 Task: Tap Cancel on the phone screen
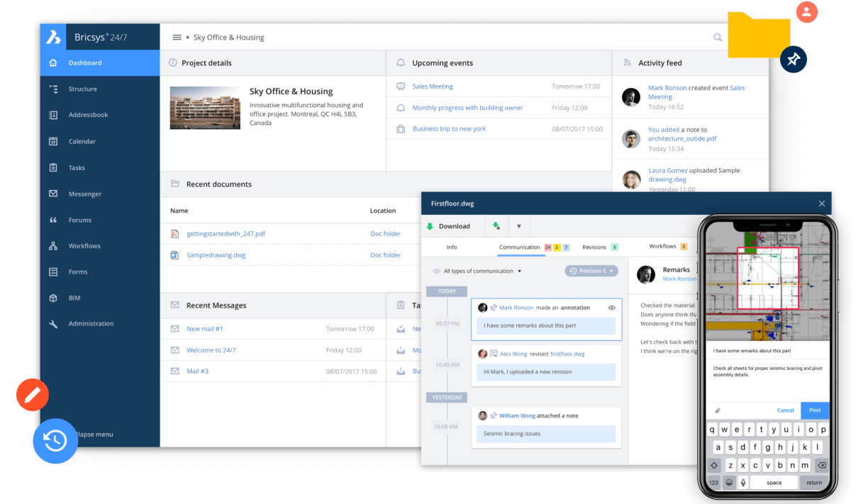pos(785,410)
